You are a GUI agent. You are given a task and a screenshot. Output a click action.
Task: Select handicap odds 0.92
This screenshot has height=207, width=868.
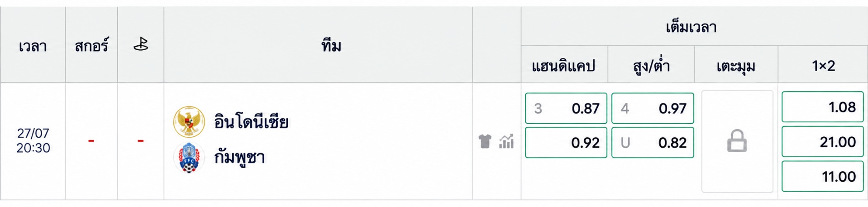pos(566,143)
